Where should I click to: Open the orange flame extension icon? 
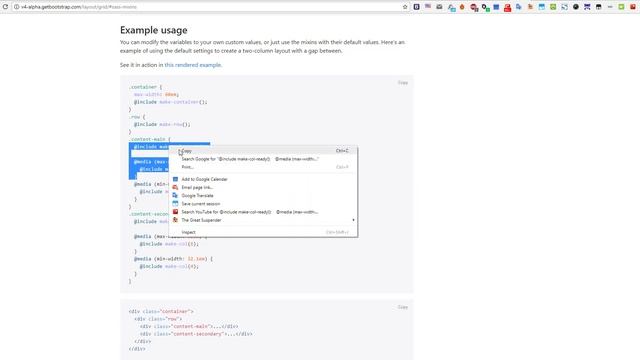(462, 7)
